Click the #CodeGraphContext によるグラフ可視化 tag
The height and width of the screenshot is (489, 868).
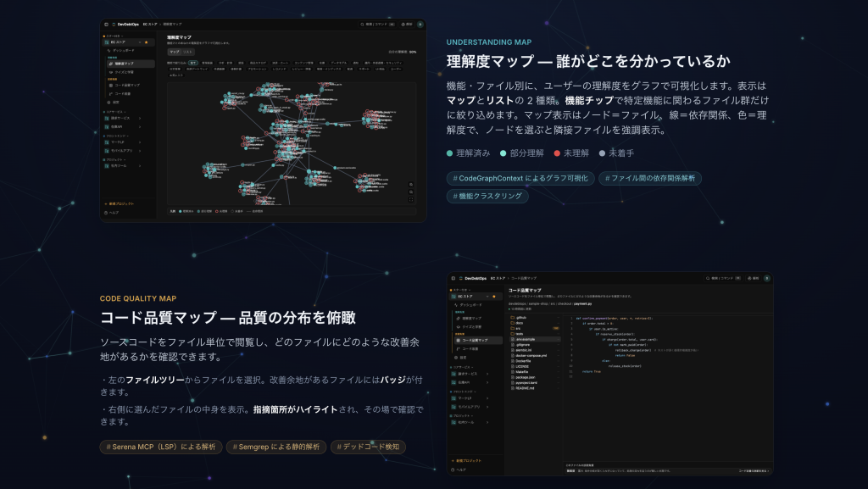(x=520, y=178)
